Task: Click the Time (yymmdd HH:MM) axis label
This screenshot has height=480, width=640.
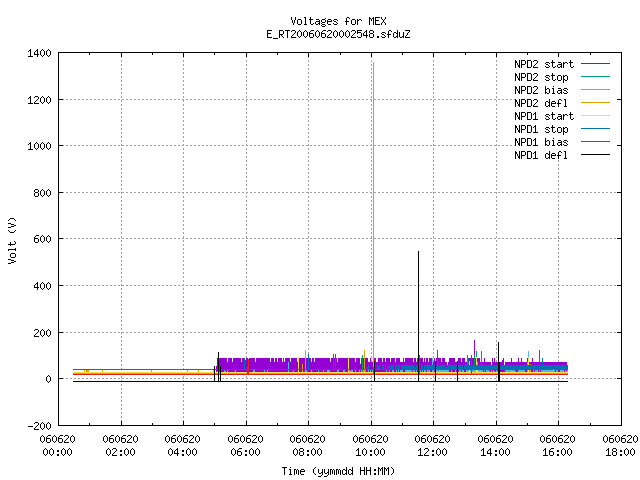Action: [338, 471]
